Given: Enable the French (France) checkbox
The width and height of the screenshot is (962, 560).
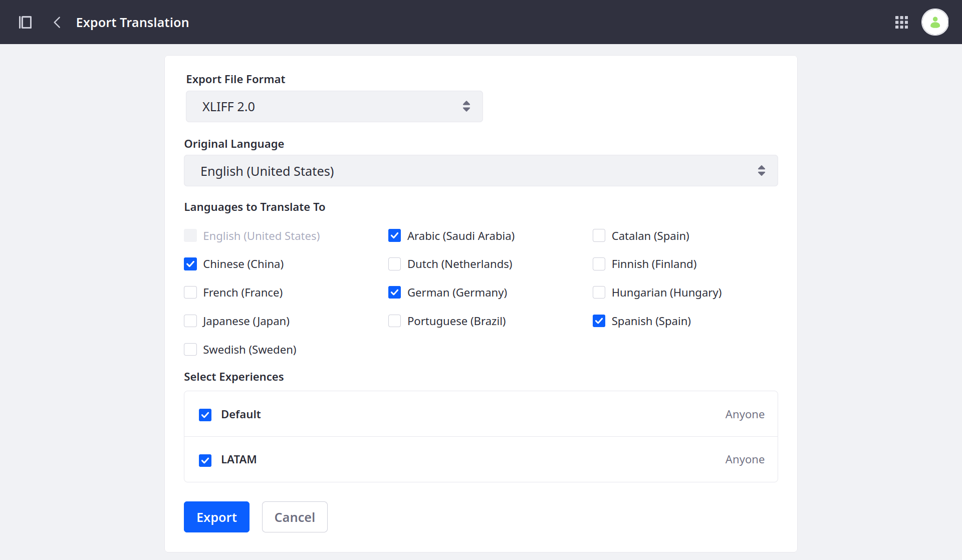Looking at the screenshot, I should [x=191, y=293].
